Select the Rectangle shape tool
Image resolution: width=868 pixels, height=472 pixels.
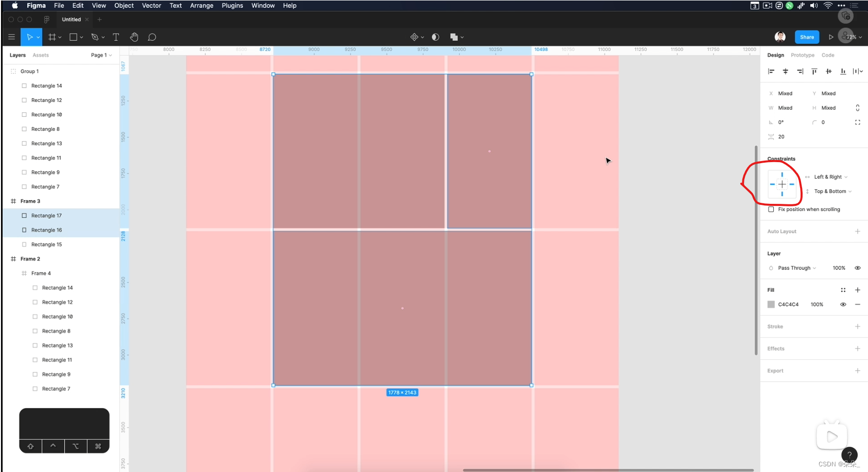[74, 37]
